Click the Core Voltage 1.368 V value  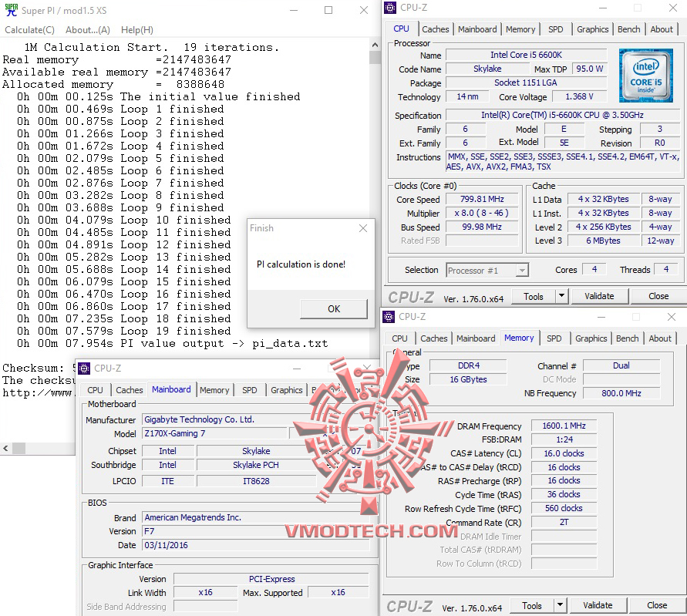pos(579,97)
